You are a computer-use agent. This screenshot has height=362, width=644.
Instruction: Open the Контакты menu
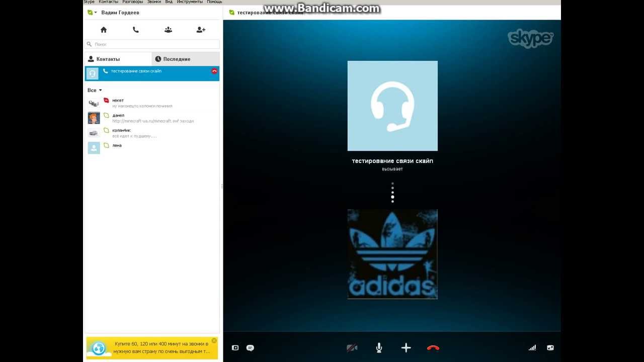[x=108, y=2]
